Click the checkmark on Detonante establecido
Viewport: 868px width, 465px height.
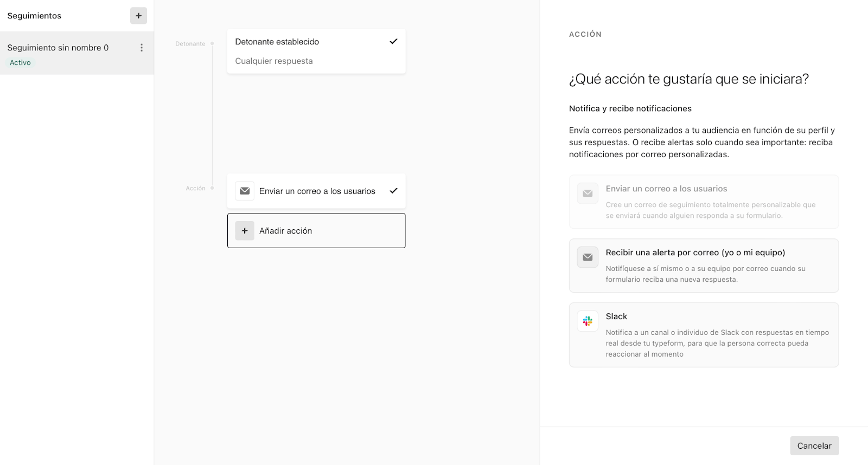tap(393, 42)
